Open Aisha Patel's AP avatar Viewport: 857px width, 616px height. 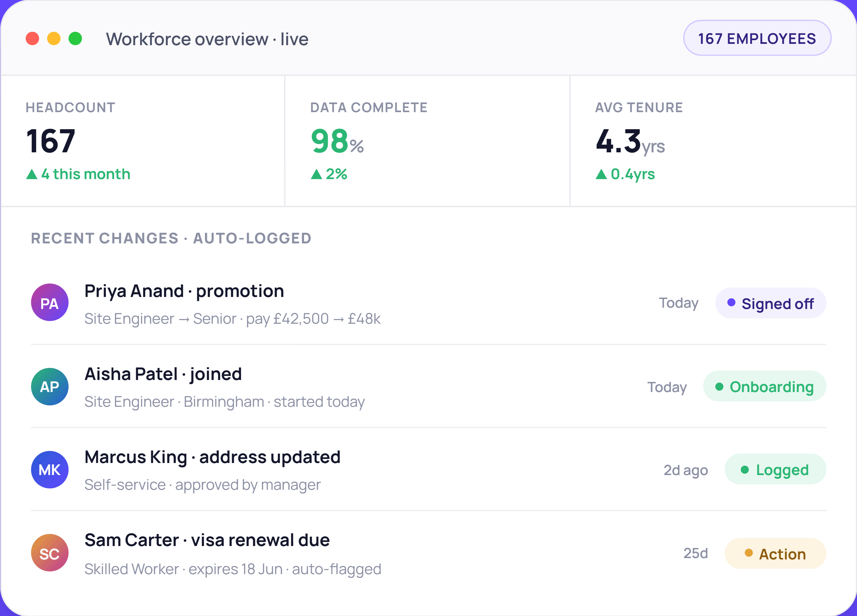click(x=50, y=387)
